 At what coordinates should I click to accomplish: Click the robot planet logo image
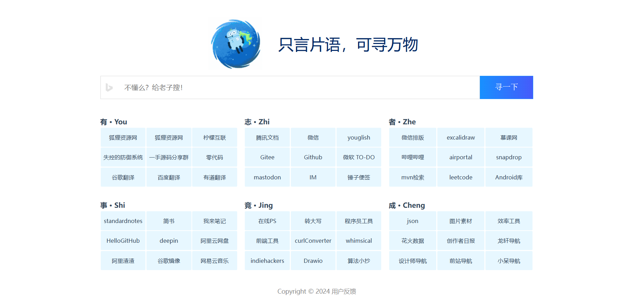[236, 44]
